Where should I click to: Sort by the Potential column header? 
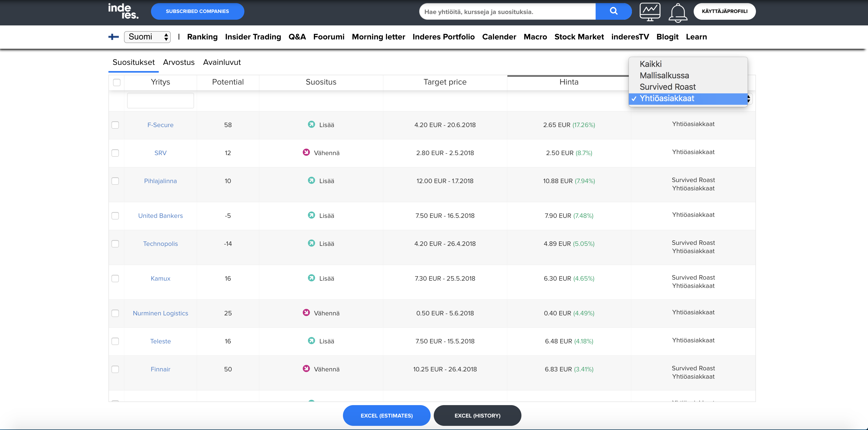pyautogui.click(x=228, y=82)
